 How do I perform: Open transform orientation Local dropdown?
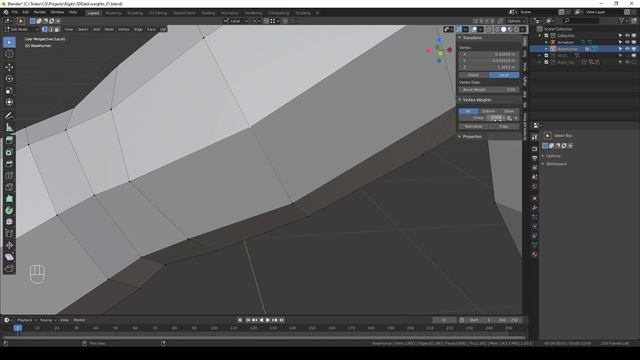(x=236, y=21)
